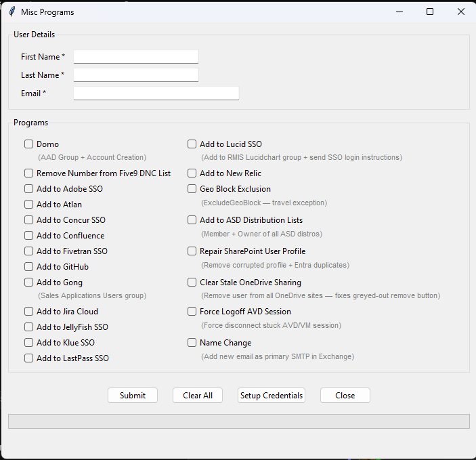Click the "(ExcludeGeoBlock — travel exception)" note
The width and height of the screenshot is (476, 460).
click(264, 203)
